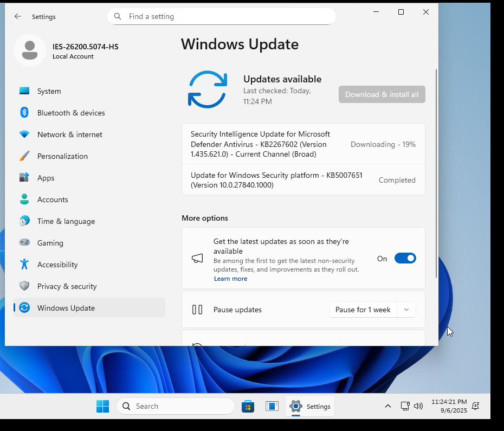Click the IES-26200.5074-HS account name

(x=86, y=47)
